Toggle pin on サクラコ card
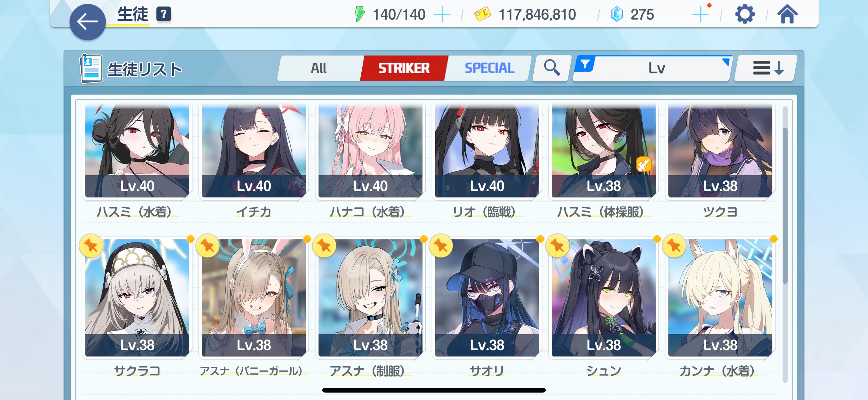 [x=91, y=246]
